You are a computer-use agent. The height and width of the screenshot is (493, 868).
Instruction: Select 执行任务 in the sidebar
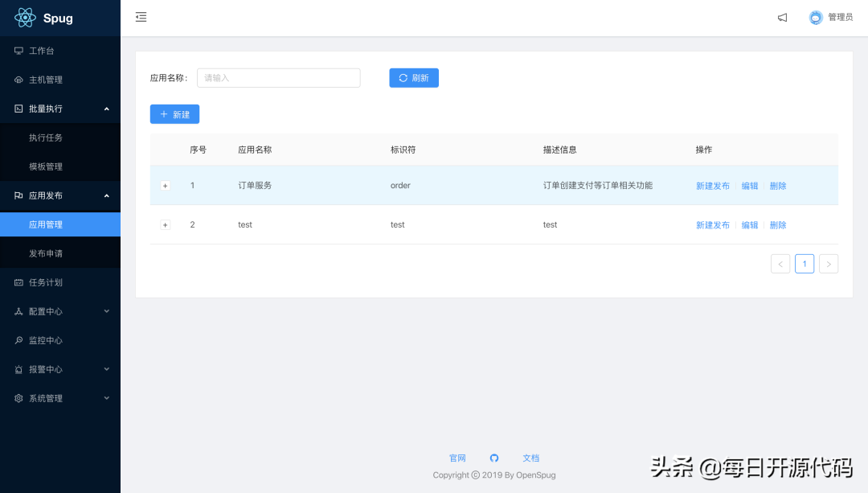click(46, 138)
